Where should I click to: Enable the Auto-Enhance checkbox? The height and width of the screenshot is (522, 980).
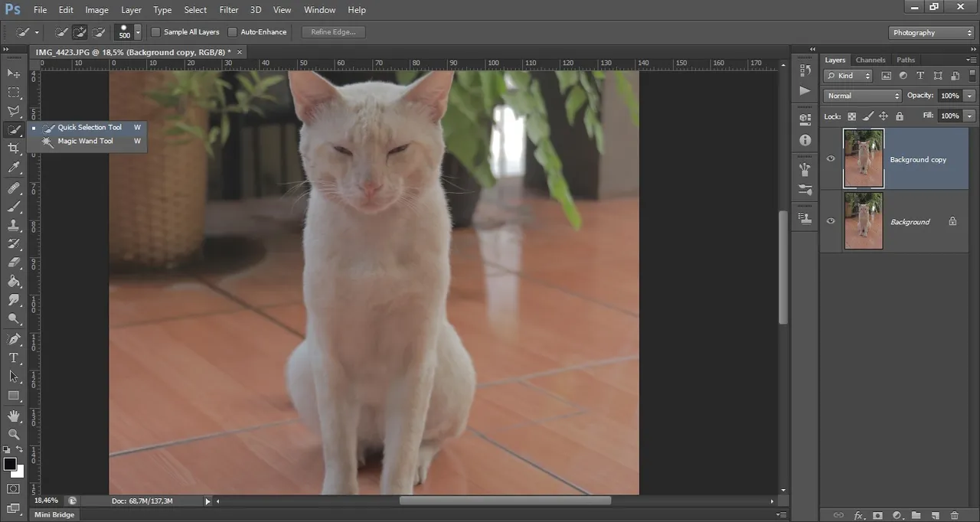[233, 32]
